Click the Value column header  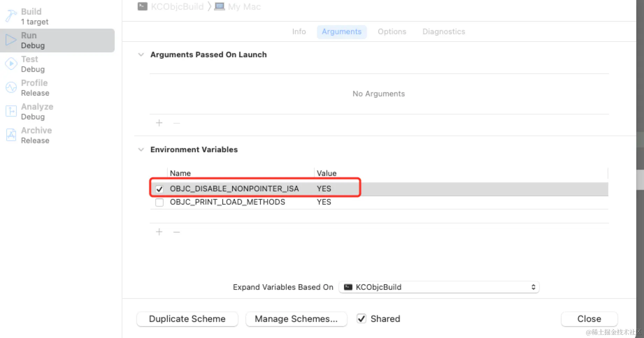(x=327, y=173)
